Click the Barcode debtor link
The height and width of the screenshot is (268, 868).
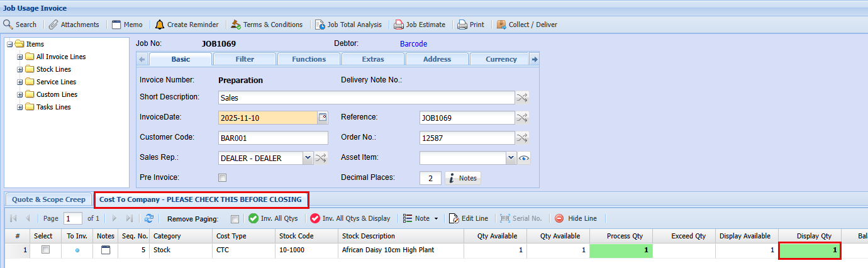coord(413,44)
